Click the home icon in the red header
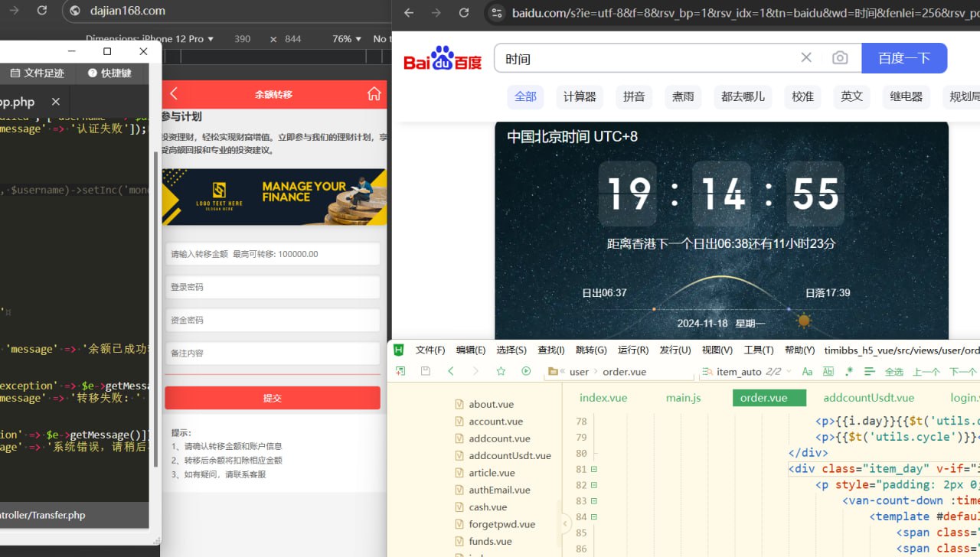 (x=374, y=94)
